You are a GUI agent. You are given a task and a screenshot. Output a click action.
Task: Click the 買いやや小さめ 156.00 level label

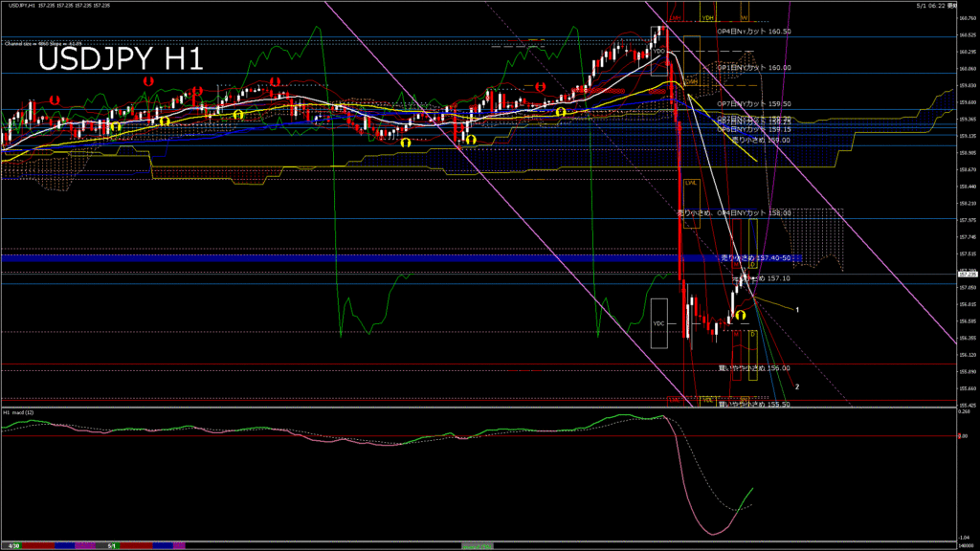[754, 368]
